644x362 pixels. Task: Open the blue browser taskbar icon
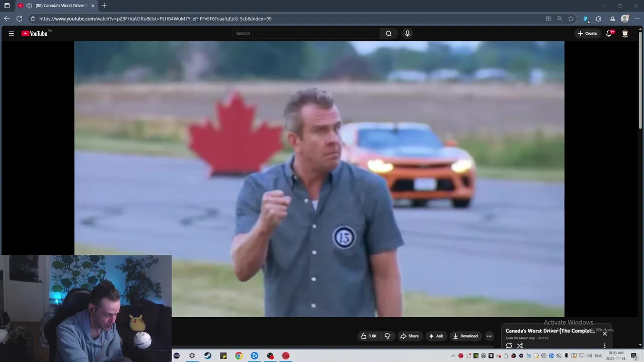255,355
